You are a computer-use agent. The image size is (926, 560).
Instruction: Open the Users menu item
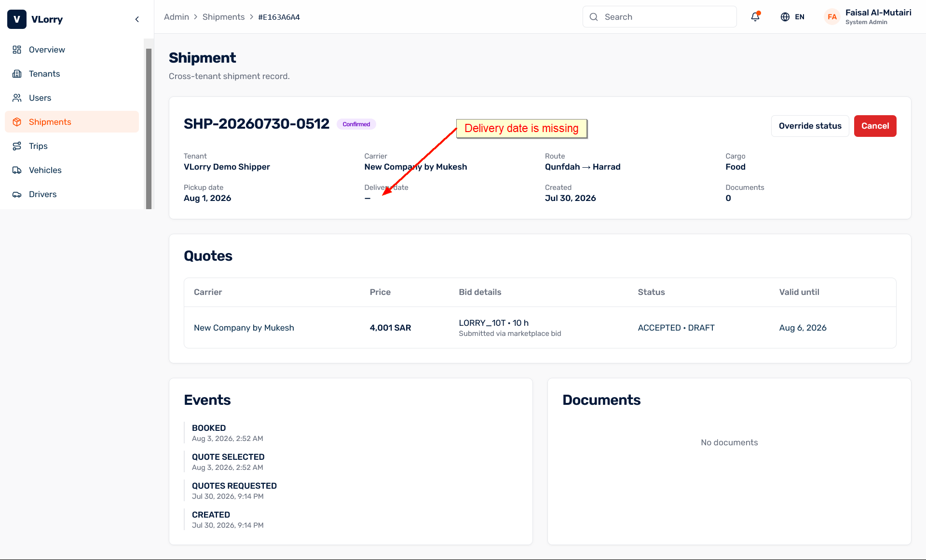click(x=72, y=98)
